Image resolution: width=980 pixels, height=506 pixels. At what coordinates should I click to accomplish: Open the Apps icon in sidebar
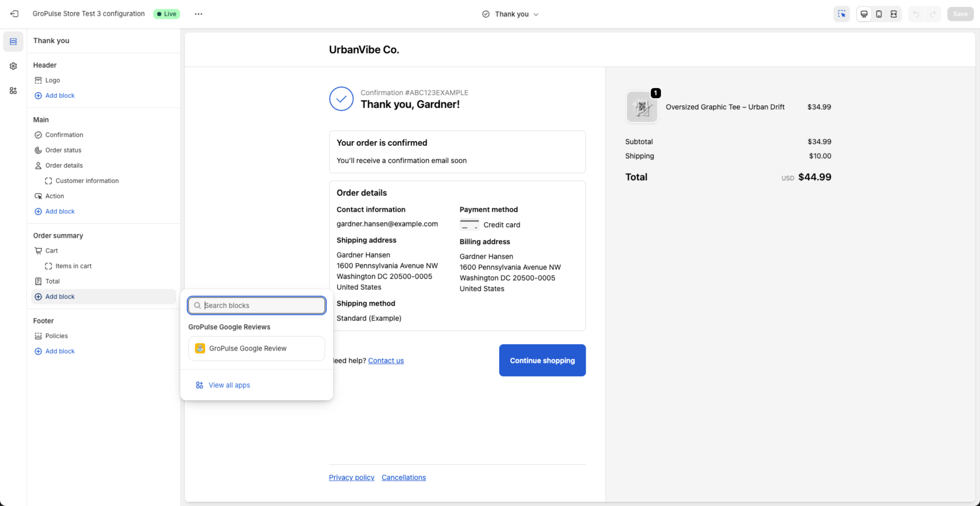coord(13,91)
